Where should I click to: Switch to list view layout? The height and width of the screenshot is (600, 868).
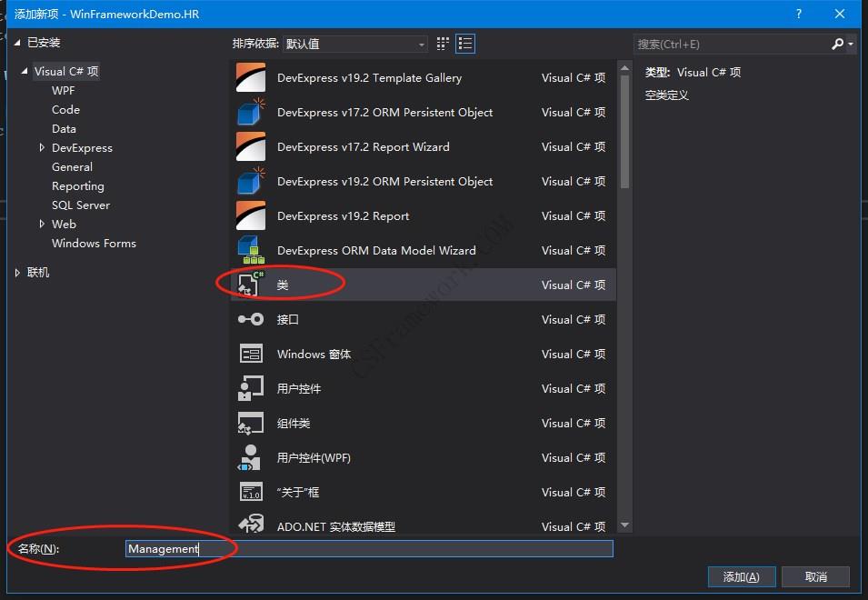pyautogui.click(x=465, y=44)
